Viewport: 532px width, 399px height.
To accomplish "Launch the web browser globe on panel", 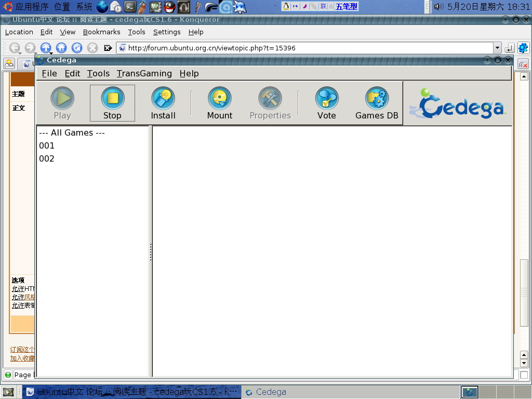I will click(102, 6).
